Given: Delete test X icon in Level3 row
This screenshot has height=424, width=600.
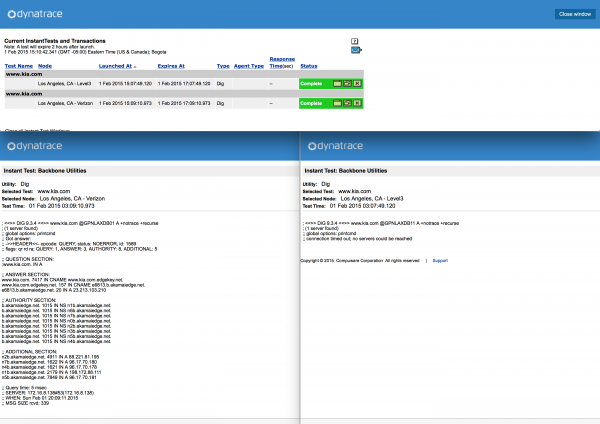Looking at the screenshot, I should (x=357, y=83).
